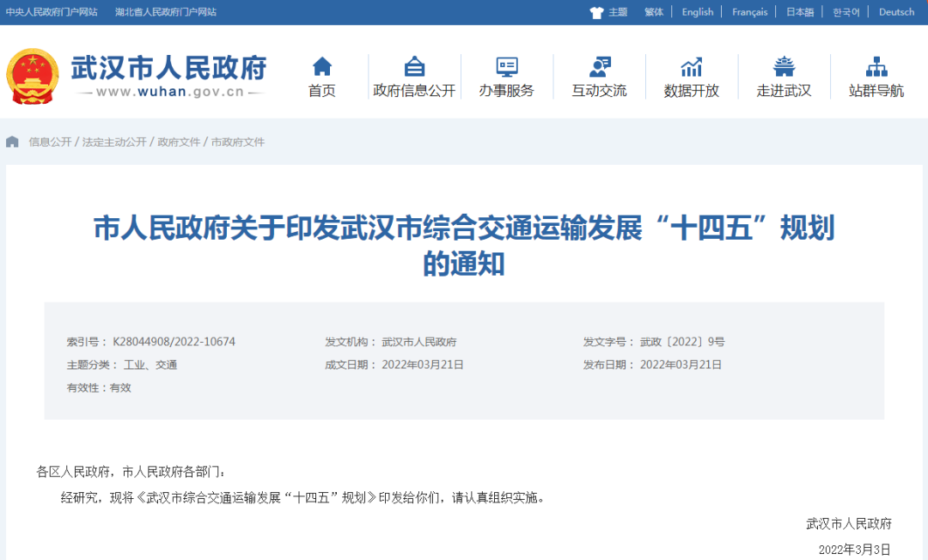
Task: Switch language to 한국어
Action: (846, 12)
